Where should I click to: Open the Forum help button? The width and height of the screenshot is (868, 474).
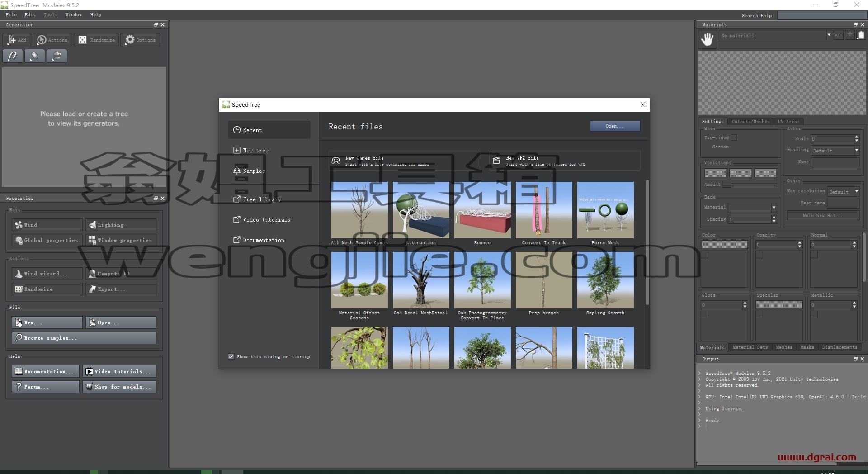tap(46, 387)
